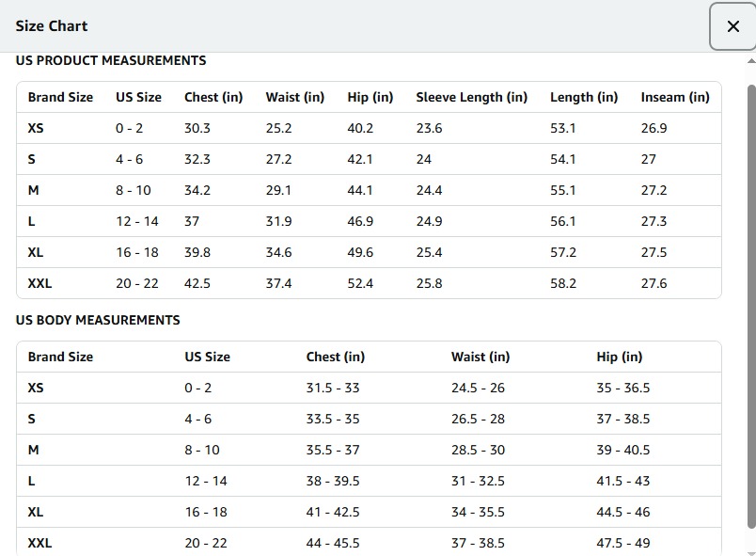Viewport: 756px width, 556px height.
Task: Select body waist range 31 - 32.5
Action: pyautogui.click(x=478, y=481)
